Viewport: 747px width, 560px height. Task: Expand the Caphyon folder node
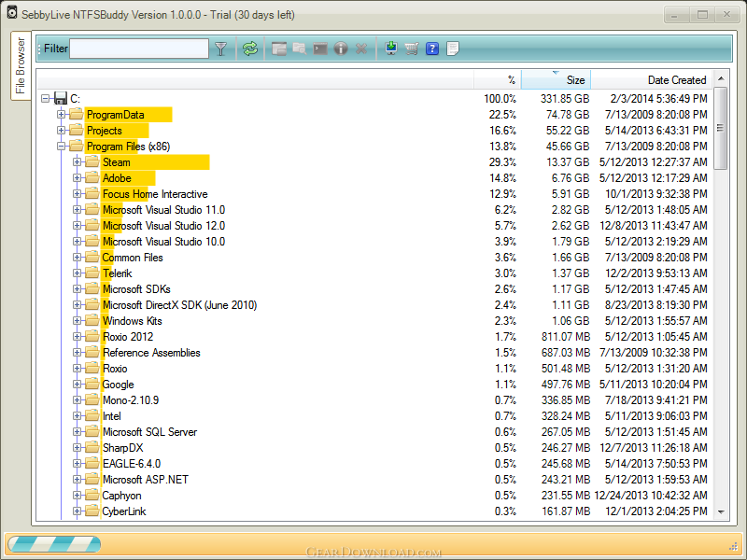tap(77, 496)
